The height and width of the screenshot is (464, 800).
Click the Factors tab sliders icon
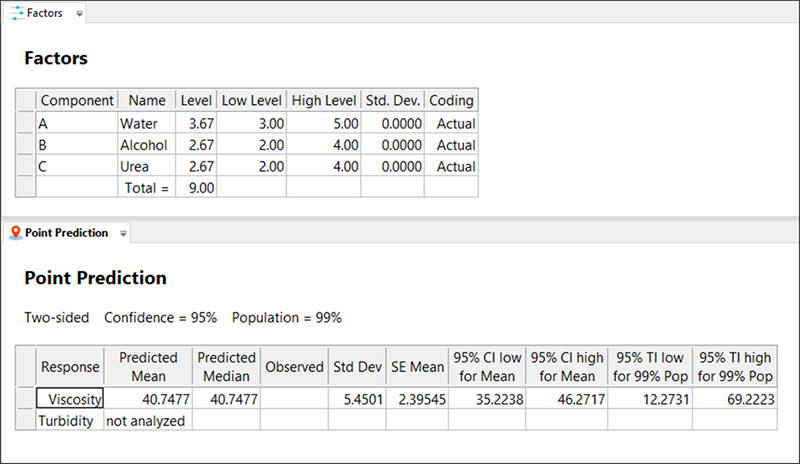[x=15, y=13]
